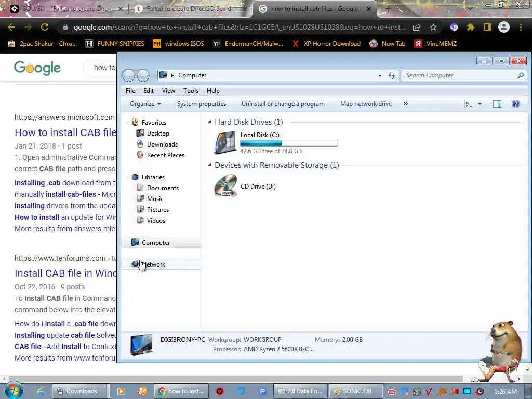
Task: Click the Google logo
Action: coord(37,68)
